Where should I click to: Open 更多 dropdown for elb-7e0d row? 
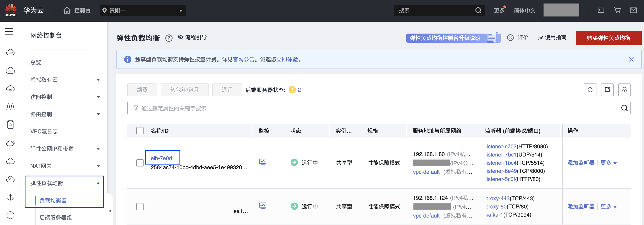tap(608, 163)
